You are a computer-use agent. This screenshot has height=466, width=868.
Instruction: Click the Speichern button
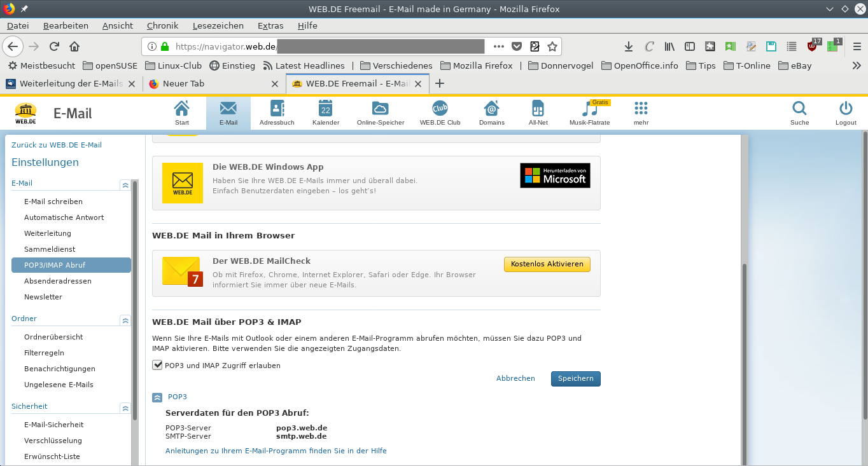click(575, 378)
